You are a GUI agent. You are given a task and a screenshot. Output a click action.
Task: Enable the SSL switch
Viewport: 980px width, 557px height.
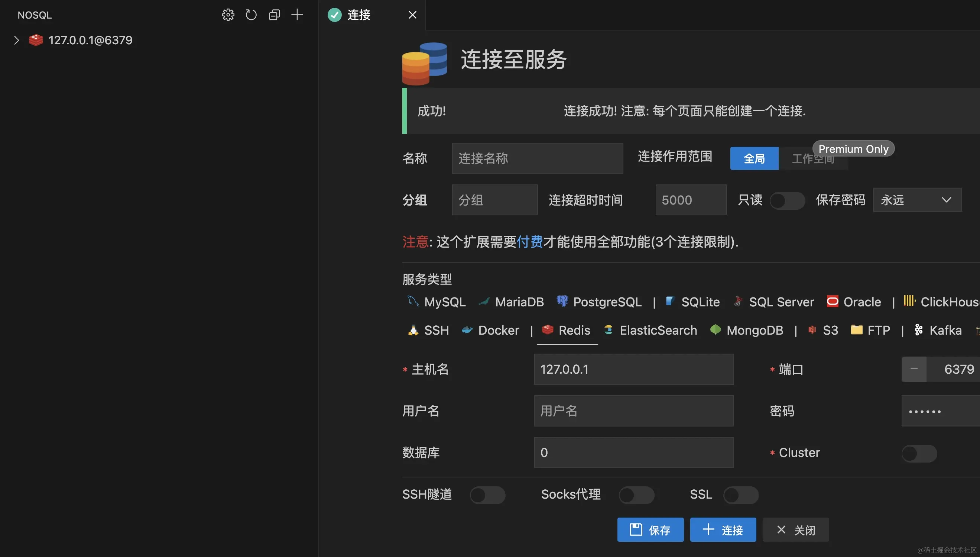point(740,495)
